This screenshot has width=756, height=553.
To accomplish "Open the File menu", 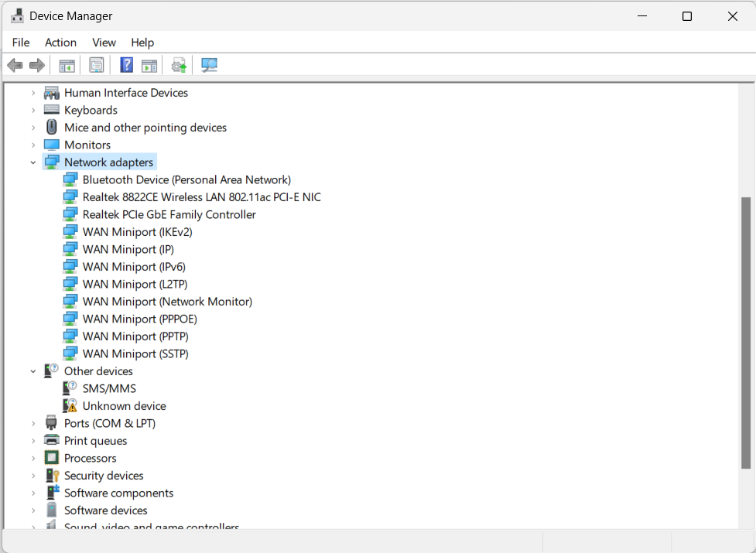I will click(21, 43).
